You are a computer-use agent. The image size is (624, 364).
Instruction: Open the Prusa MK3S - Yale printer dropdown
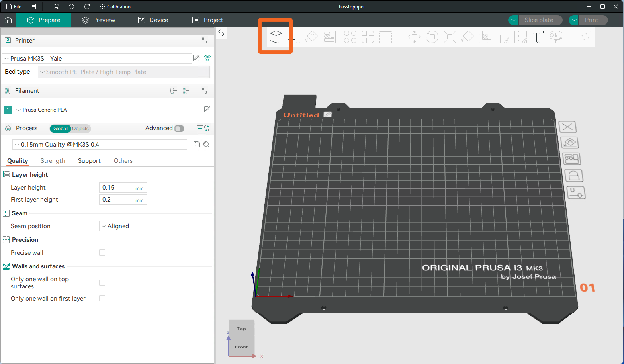pyautogui.click(x=97, y=59)
